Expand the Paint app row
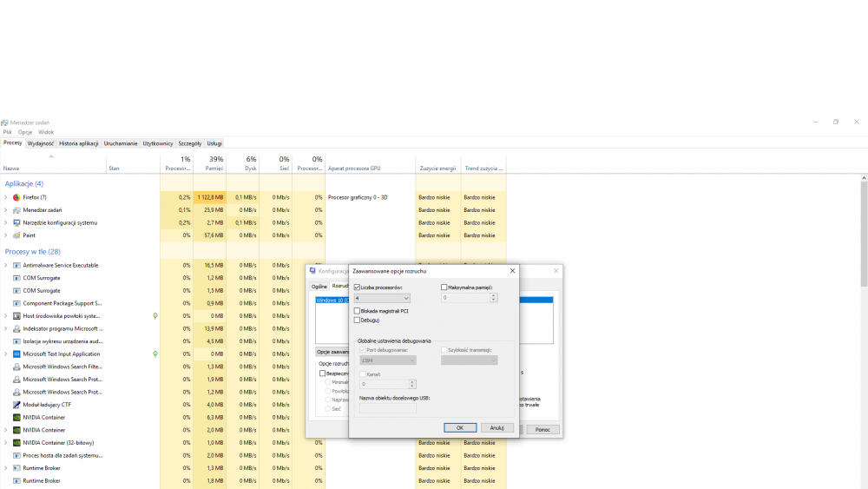This screenshot has height=489, width=868. point(6,235)
